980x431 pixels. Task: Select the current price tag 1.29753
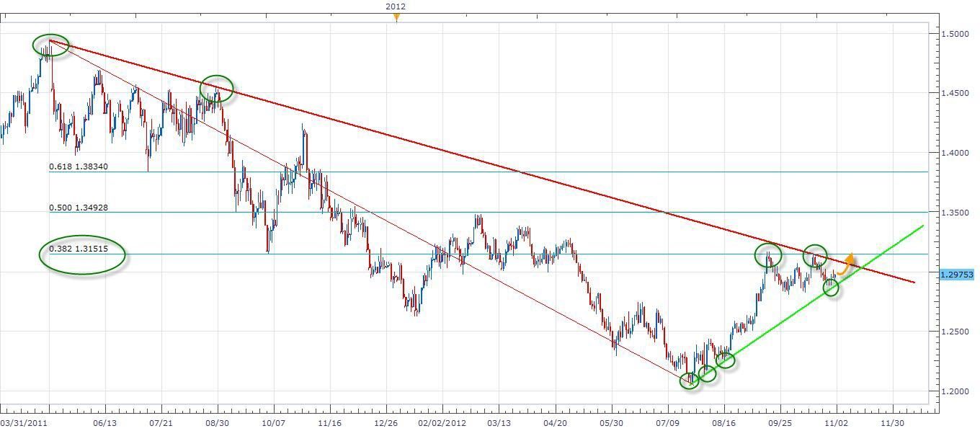tap(958, 275)
